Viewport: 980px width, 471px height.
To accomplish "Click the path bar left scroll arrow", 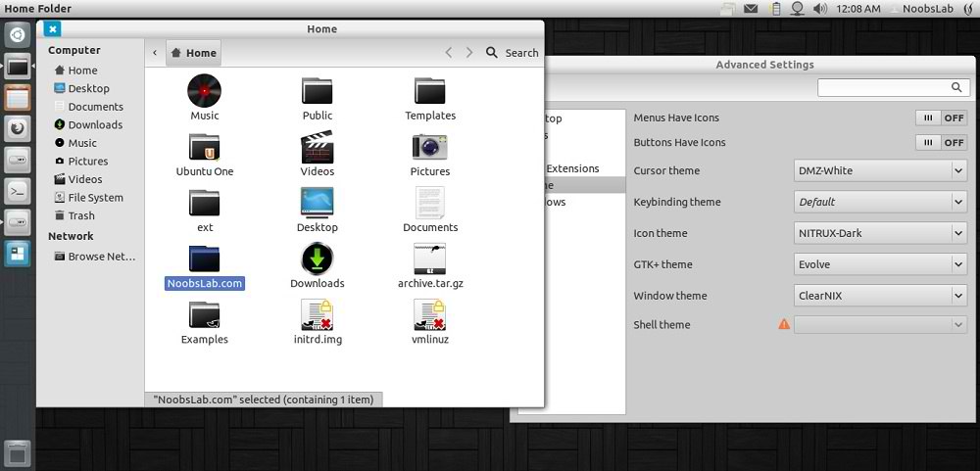I will click(x=155, y=53).
